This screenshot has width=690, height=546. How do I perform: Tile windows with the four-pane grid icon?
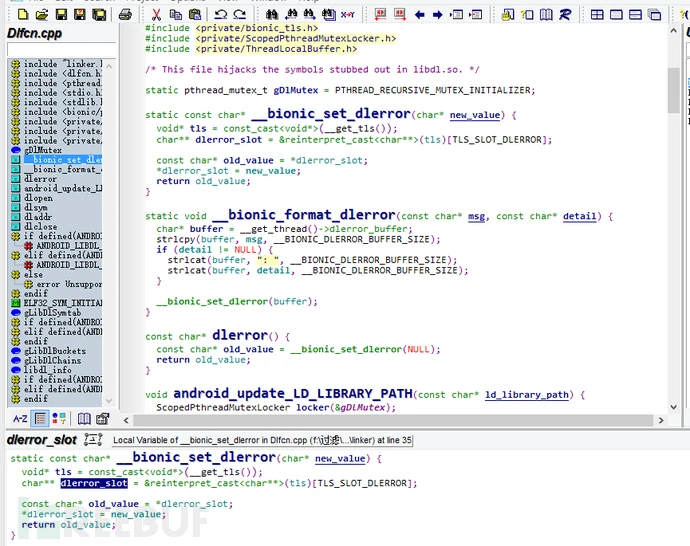tap(597, 15)
